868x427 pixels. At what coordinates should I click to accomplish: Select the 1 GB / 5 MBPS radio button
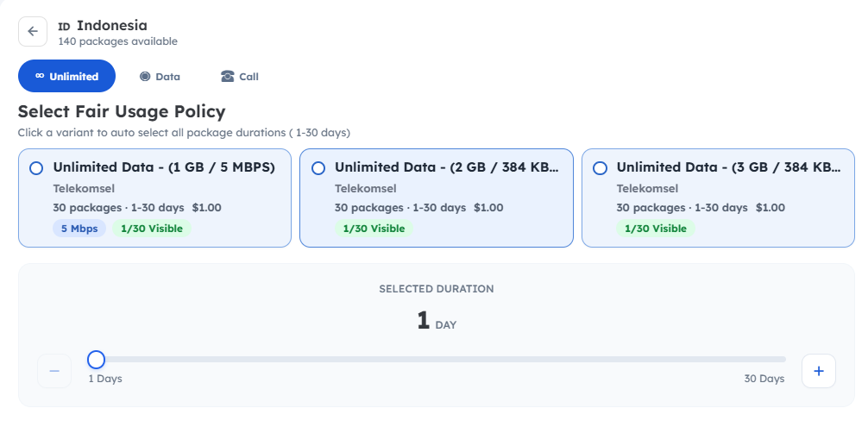click(36, 168)
